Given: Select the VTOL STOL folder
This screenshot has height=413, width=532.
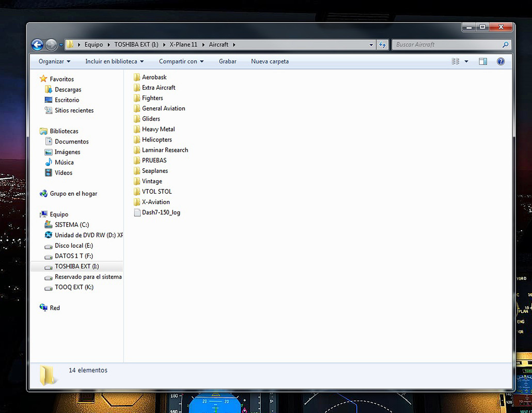Looking at the screenshot, I should click(x=157, y=192).
